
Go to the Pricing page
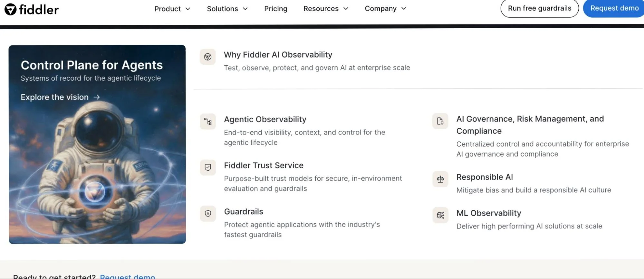click(x=276, y=9)
